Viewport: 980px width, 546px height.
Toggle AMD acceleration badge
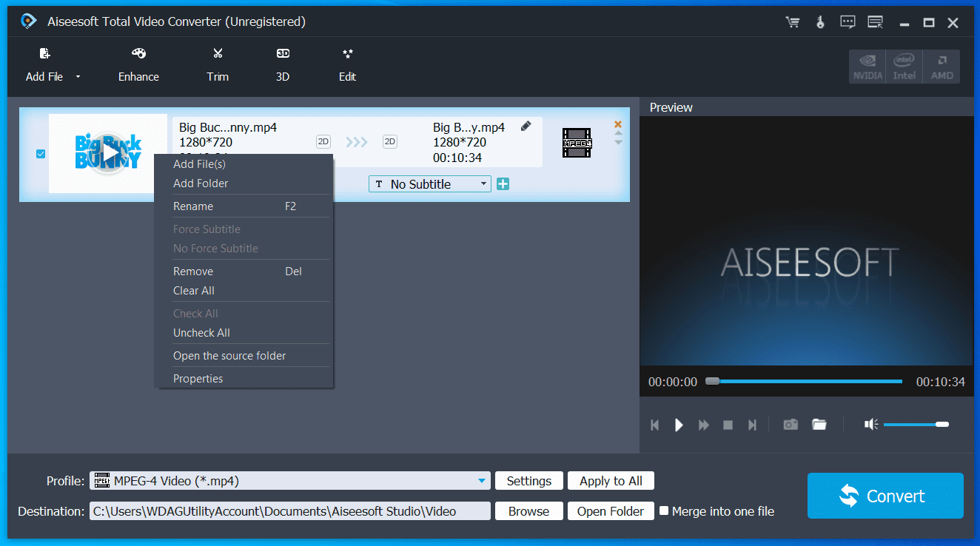942,67
